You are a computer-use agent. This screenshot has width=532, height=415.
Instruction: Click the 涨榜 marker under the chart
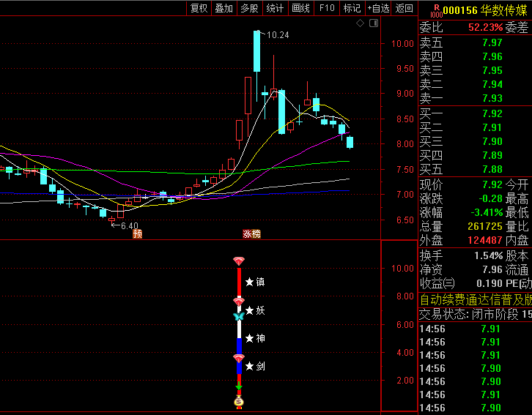pos(251,234)
